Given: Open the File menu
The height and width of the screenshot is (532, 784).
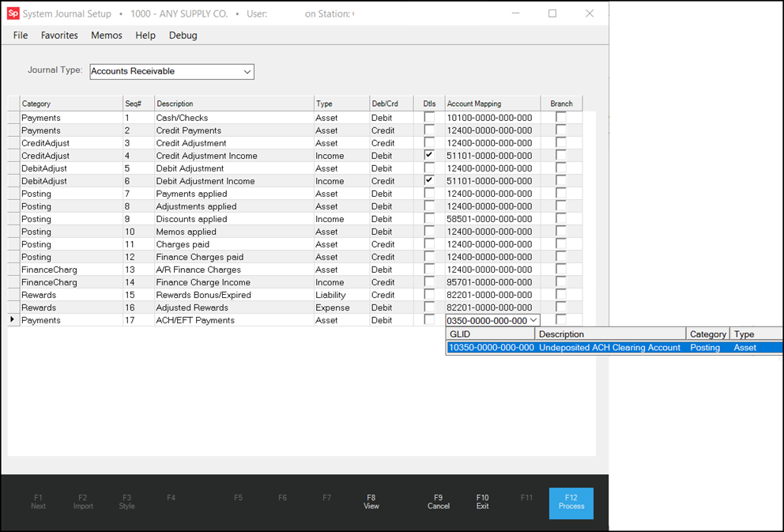Looking at the screenshot, I should (x=21, y=36).
